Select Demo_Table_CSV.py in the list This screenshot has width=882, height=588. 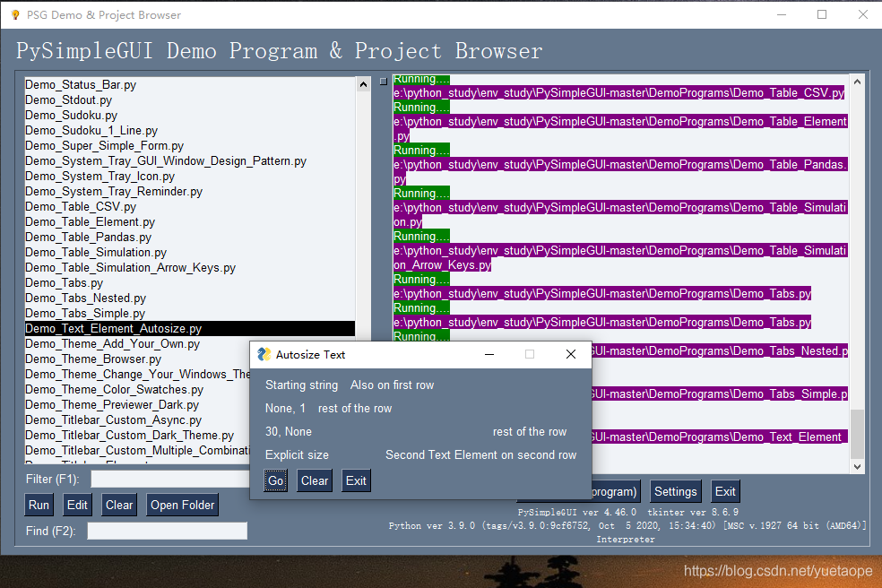click(x=189, y=206)
